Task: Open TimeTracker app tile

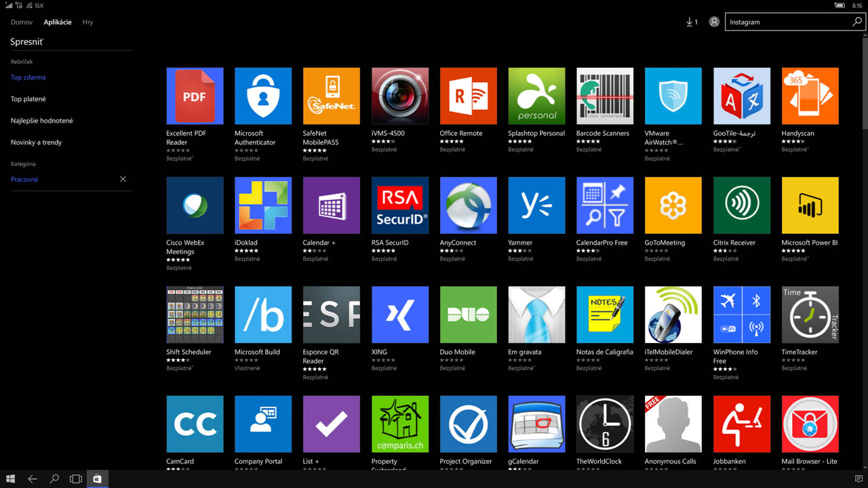Action: [810, 314]
